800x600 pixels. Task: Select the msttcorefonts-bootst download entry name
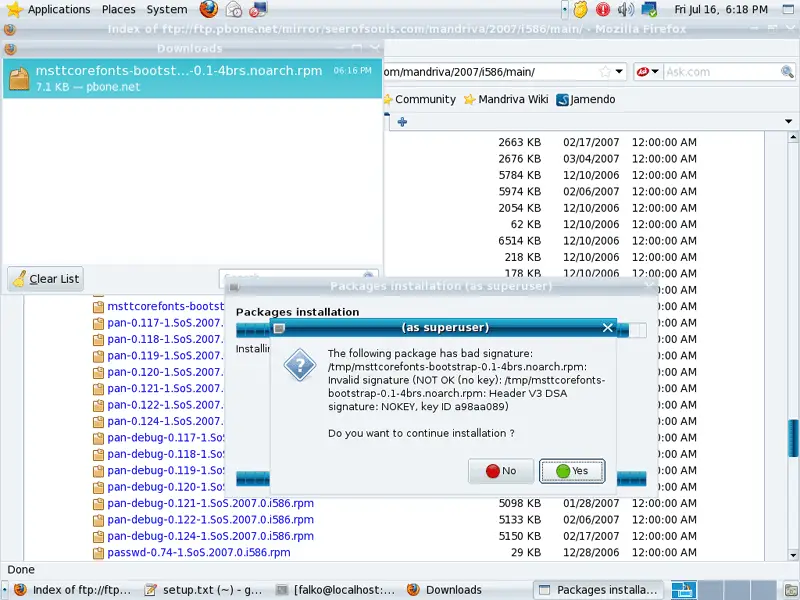[x=179, y=70]
